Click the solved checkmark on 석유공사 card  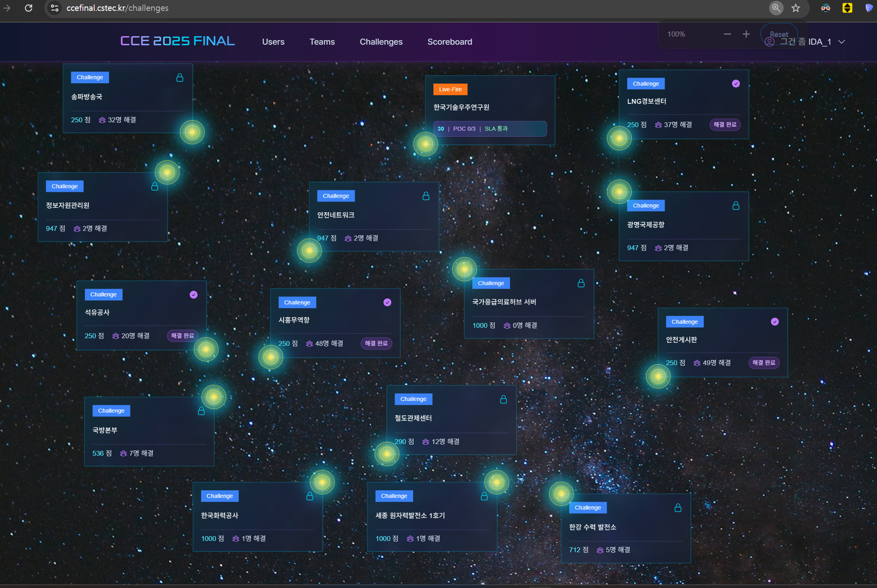pyautogui.click(x=194, y=295)
